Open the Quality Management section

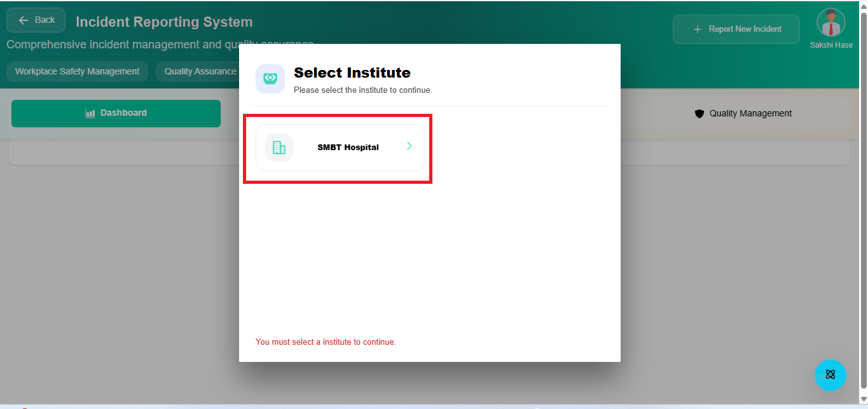pos(743,113)
